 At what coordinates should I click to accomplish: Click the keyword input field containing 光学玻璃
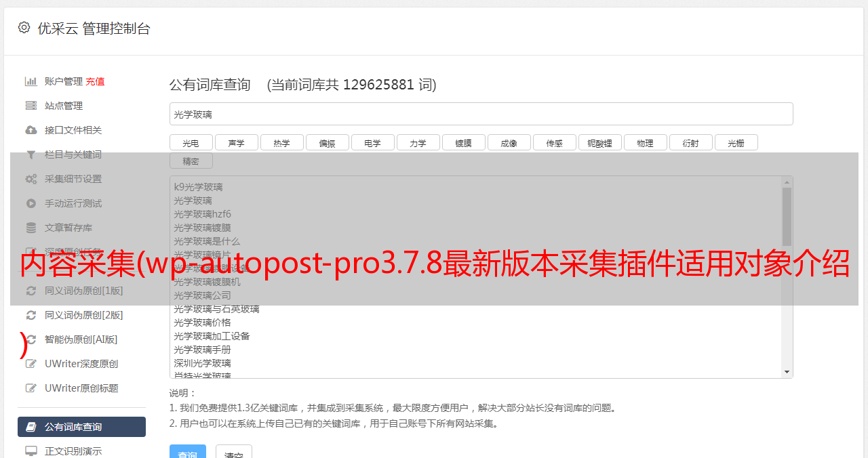tap(481, 114)
